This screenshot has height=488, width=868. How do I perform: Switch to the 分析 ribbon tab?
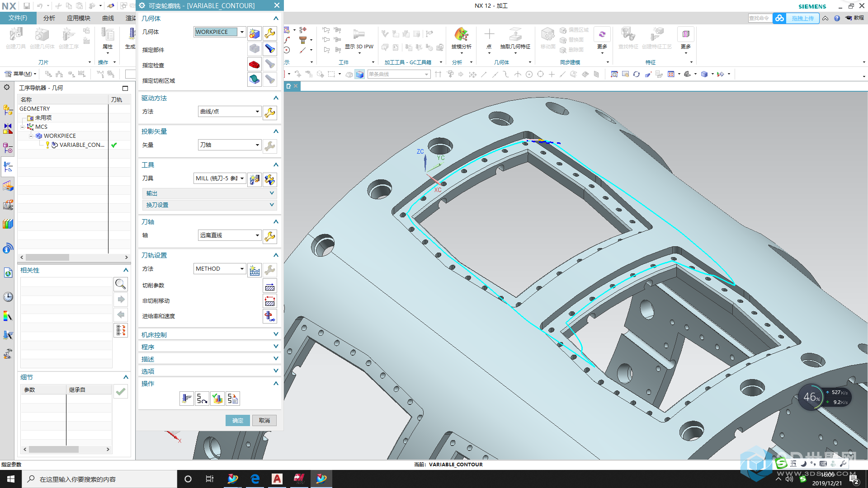[49, 18]
